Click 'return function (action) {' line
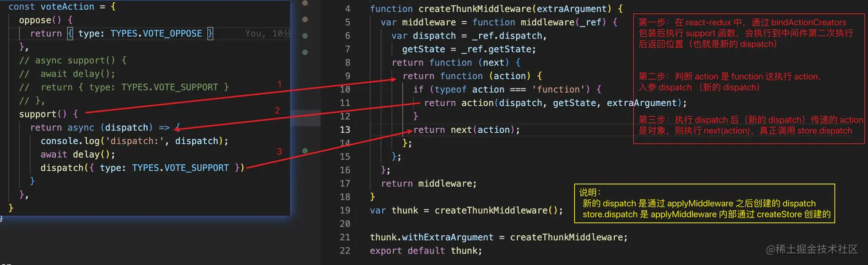This screenshot has width=868, height=265. (472, 76)
